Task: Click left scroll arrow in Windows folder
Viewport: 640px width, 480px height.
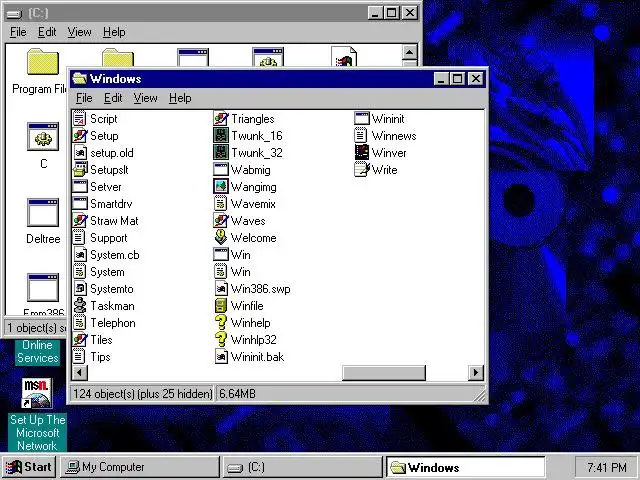Action: (80, 372)
